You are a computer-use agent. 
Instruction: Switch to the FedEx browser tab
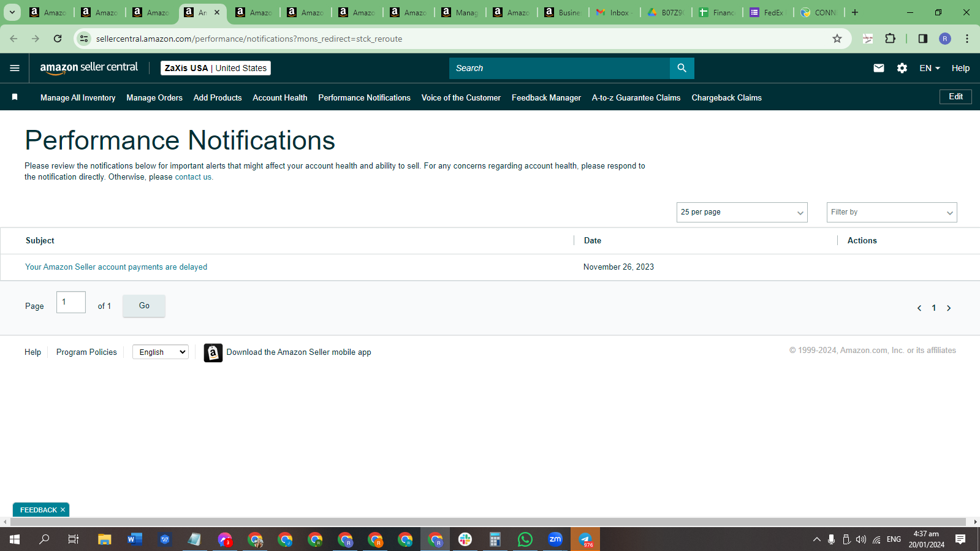click(x=768, y=12)
